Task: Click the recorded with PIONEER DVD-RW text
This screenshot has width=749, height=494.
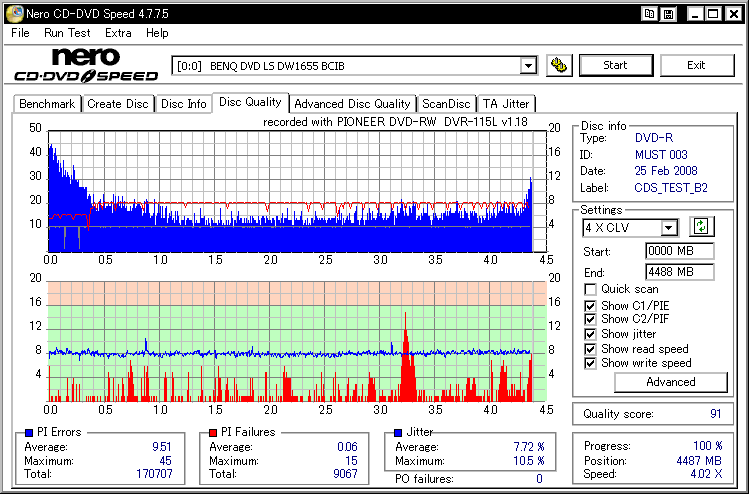Action: click(395, 122)
